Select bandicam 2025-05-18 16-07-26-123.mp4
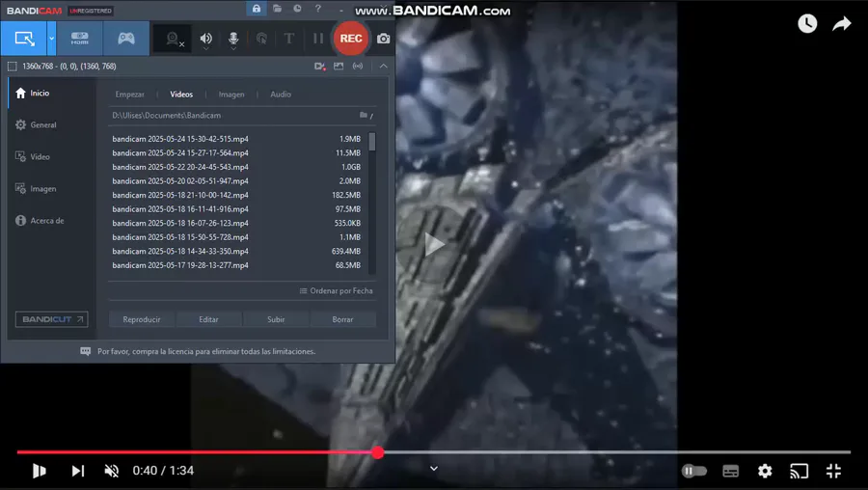The width and height of the screenshot is (868, 490). (x=237, y=223)
